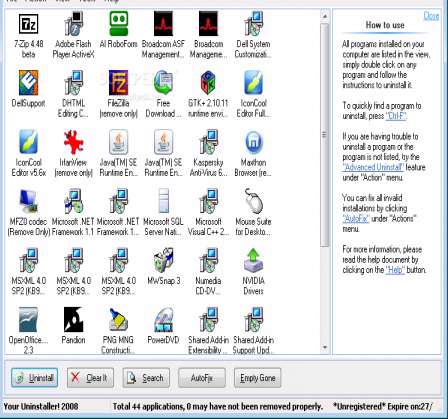
Task: Select the Numedia CD-DV... icon
Action: click(x=208, y=260)
